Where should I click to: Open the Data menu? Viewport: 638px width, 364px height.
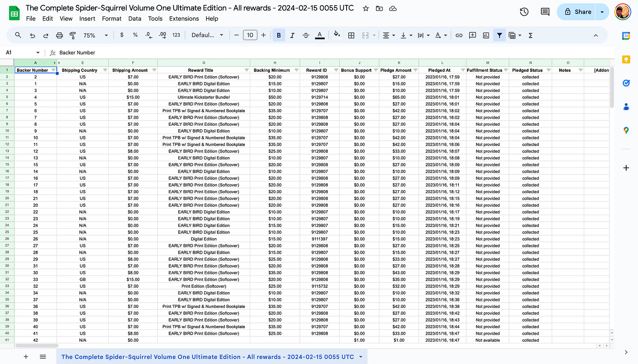(135, 18)
